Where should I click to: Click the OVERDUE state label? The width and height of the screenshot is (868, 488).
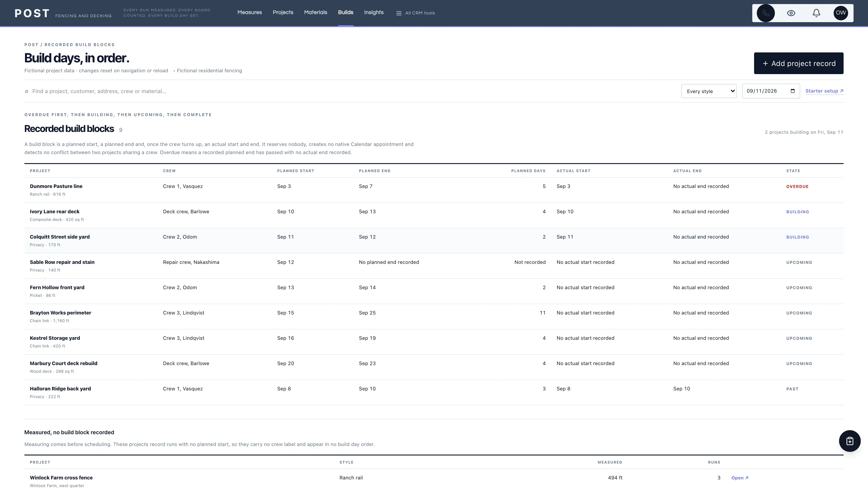[x=797, y=187]
